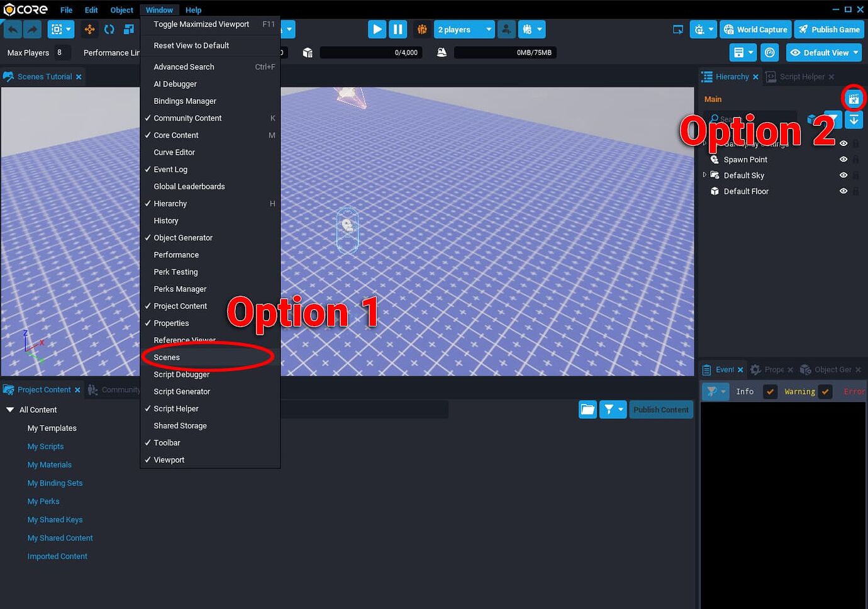The image size is (868, 609).
Task: Switch to the Script Helper tab
Action: [800, 76]
